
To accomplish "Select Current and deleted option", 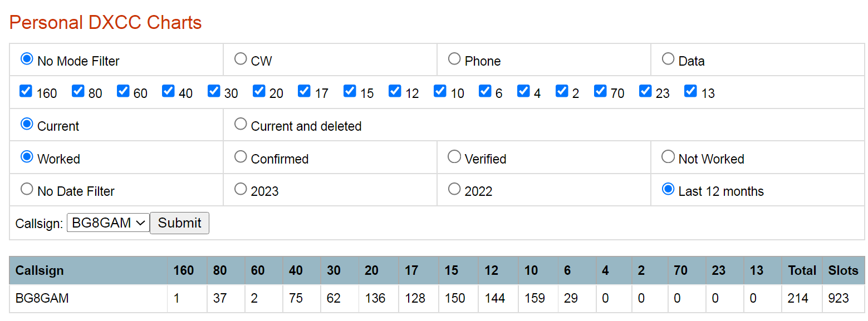I will coord(241,124).
